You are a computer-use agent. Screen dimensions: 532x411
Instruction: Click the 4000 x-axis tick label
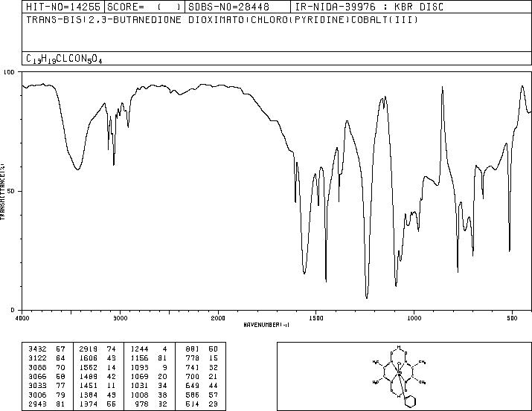pyautogui.click(x=22, y=318)
